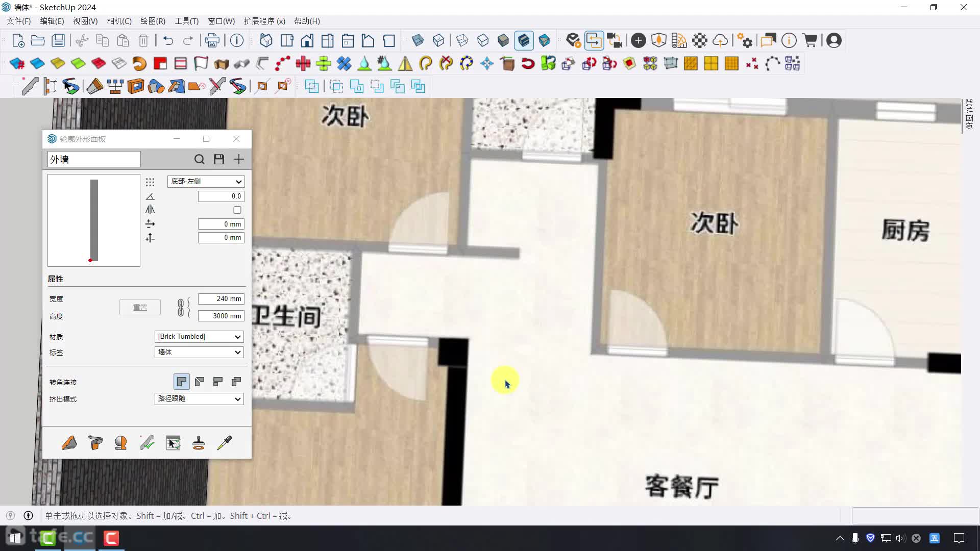Image resolution: width=980 pixels, height=551 pixels.
Task: Select the green cross align tool icon
Action: [x=324, y=63]
